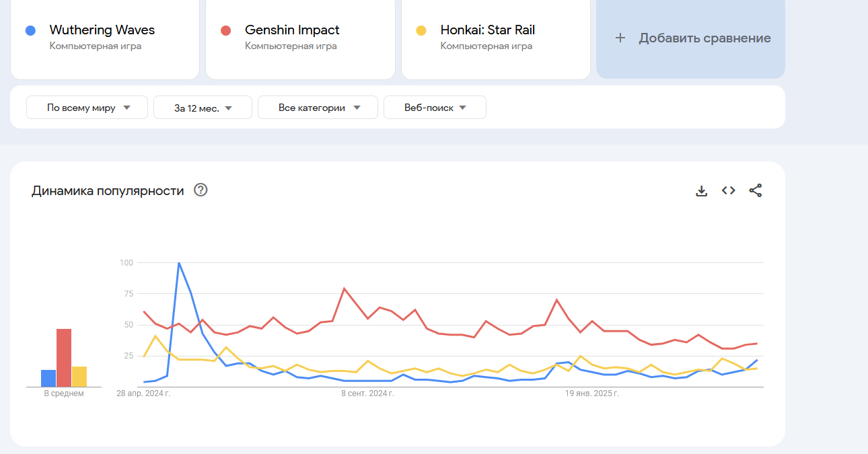The width and height of the screenshot is (868, 454).
Task: Click the В среднем label under bars
Action: tap(64, 393)
